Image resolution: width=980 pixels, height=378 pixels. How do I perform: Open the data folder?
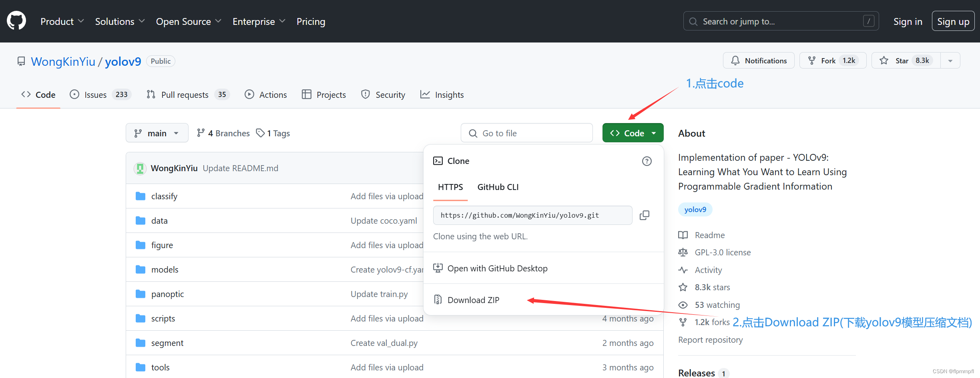[159, 220]
